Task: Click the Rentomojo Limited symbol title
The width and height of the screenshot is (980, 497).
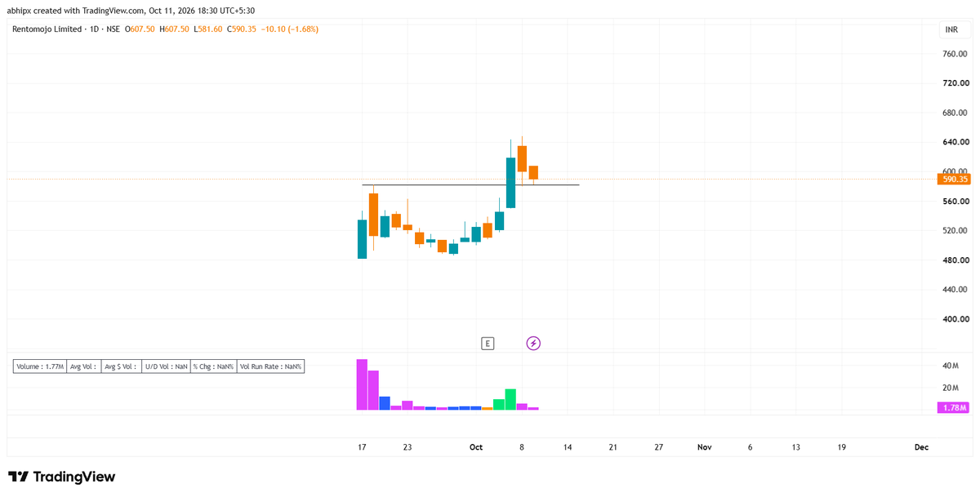Action: coord(47,29)
